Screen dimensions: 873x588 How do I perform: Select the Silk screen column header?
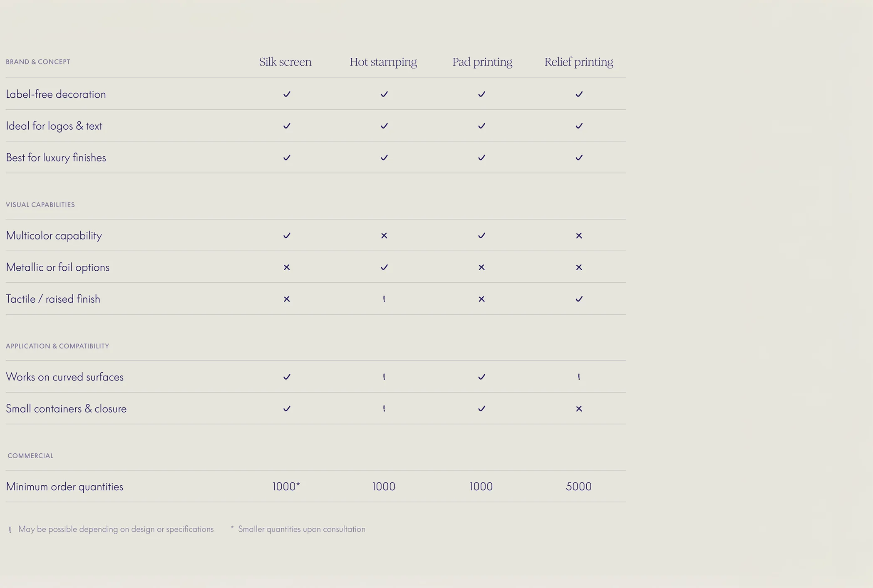[285, 62]
